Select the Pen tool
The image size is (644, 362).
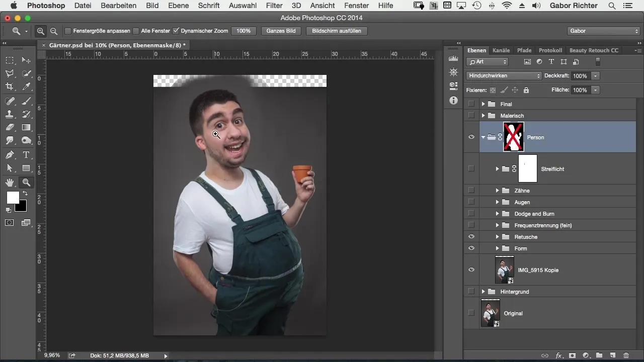(10, 155)
